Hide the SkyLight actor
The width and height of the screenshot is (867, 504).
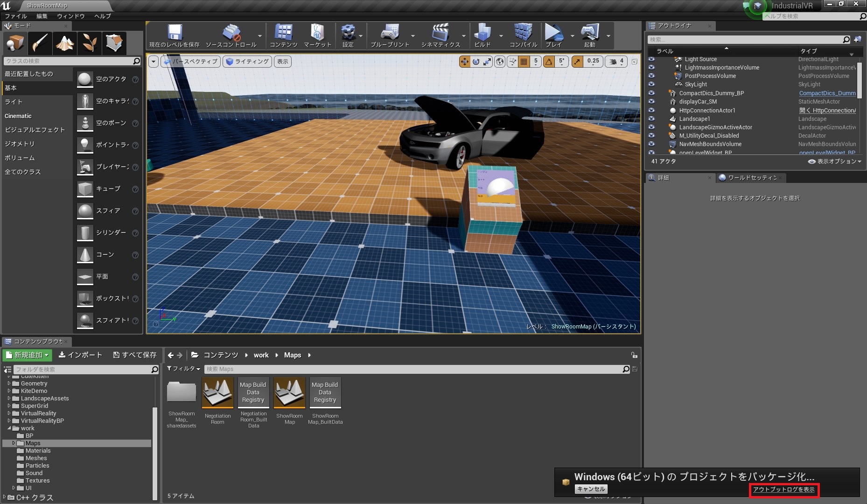[x=651, y=84]
